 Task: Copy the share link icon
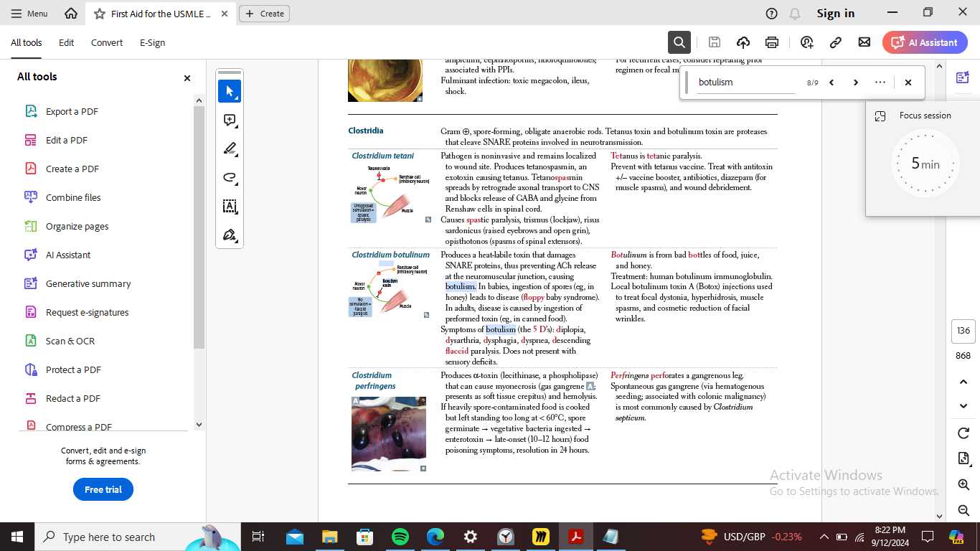(x=836, y=42)
